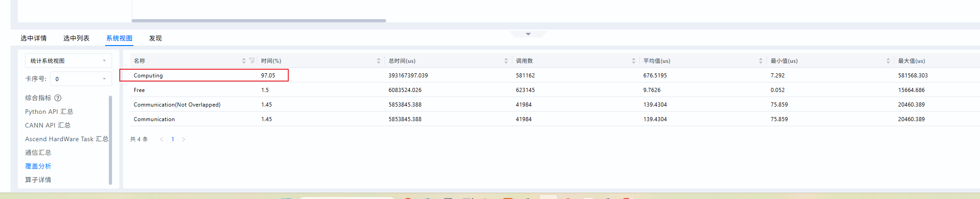This screenshot has width=980, height=199.
Task: Open the 统计系统视图 dropdown
Action: [x=68, y=61]
